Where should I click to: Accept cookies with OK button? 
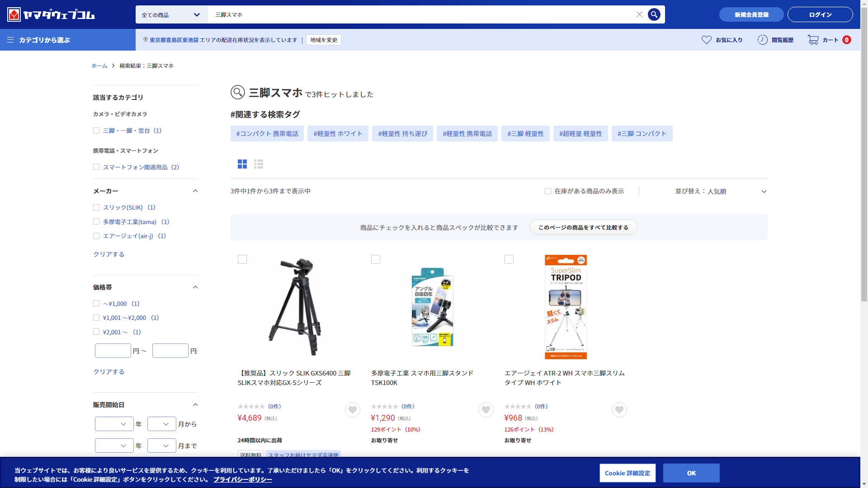691,473
